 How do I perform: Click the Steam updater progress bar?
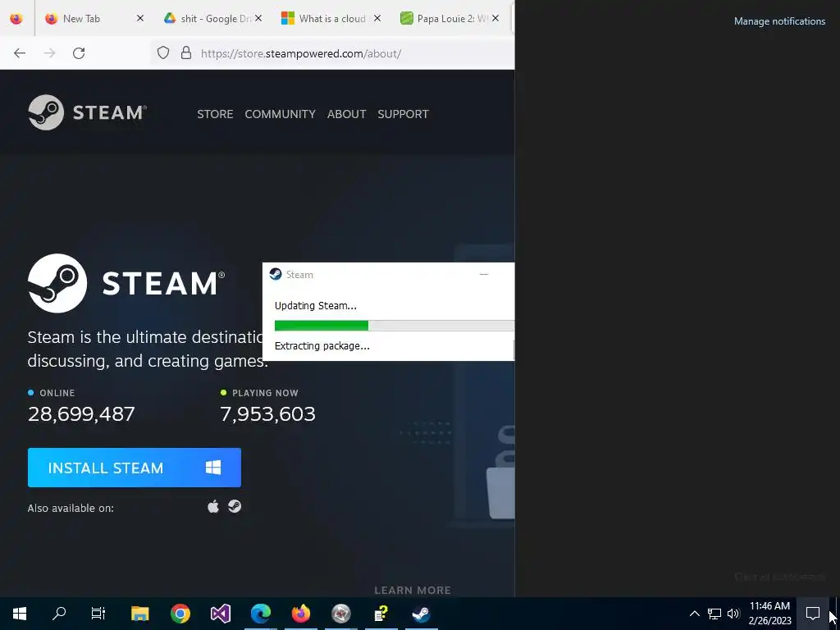(x=395, y=326)
